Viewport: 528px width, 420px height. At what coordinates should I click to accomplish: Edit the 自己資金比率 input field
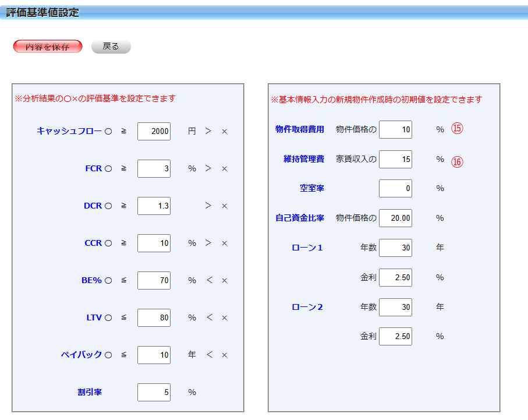(395, 218)
